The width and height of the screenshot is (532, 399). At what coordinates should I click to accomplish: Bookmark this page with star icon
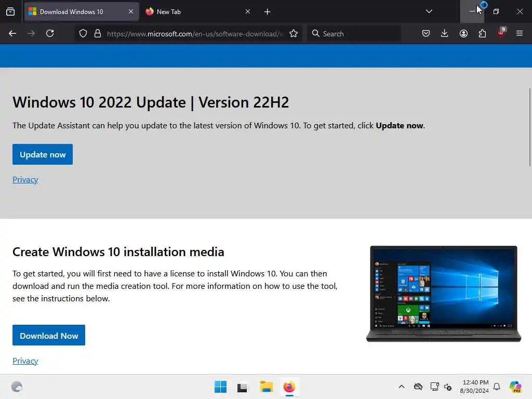pos(294,34)
